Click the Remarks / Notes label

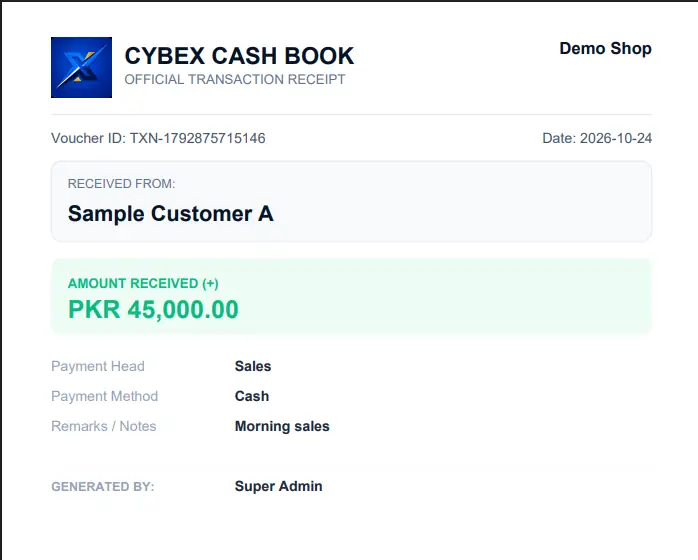[104, 426]
